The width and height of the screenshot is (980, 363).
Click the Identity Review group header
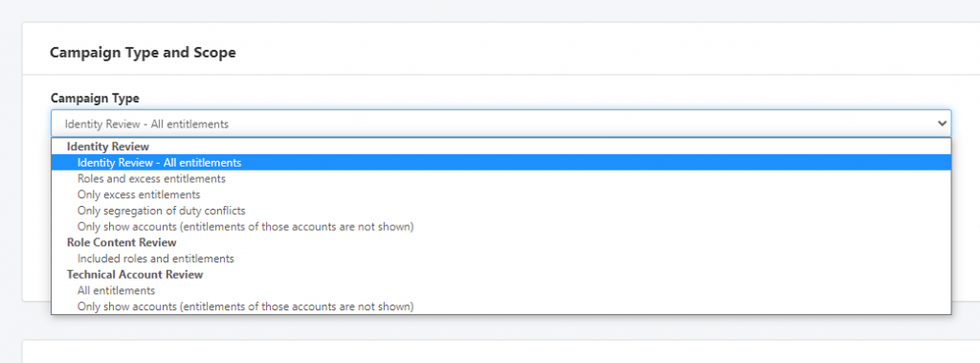click(108, 147)
